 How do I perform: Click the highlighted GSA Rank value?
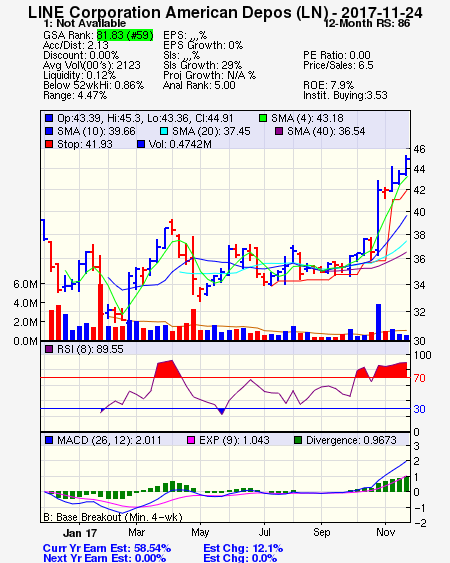coord(125,35)
